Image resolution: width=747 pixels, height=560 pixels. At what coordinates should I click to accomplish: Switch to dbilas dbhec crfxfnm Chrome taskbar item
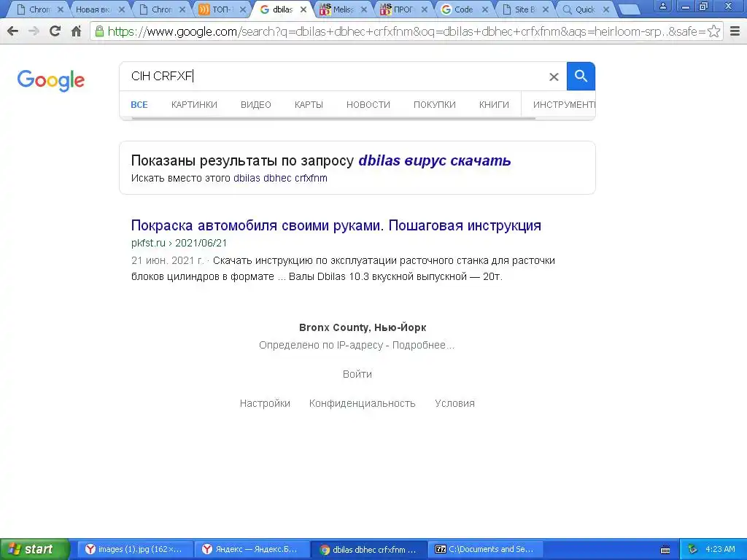(x=368, y=550)
